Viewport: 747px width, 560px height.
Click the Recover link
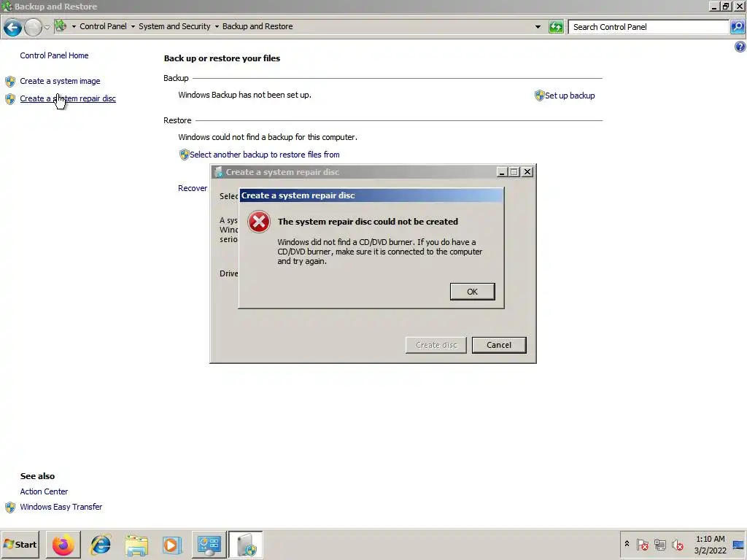(193, 188)
